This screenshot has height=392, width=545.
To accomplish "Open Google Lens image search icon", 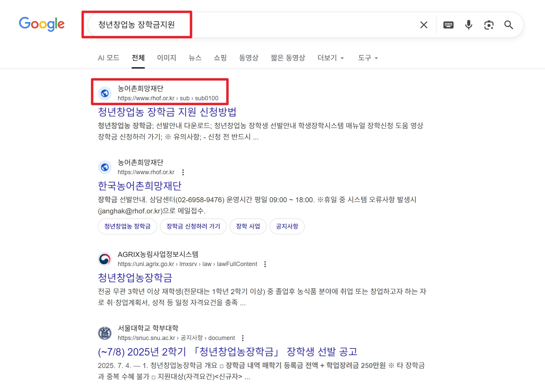I will [489, 25].
